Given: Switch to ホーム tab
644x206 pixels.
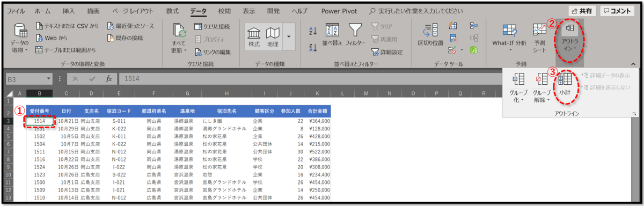Looking at the screenshot, I should click(42, 11).
